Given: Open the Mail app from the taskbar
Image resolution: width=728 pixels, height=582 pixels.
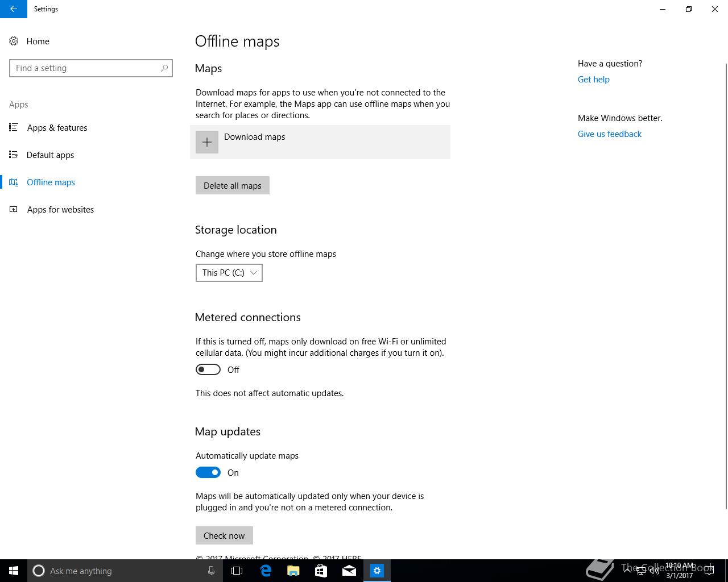Looking at the screenshot, I should point(349,571).
